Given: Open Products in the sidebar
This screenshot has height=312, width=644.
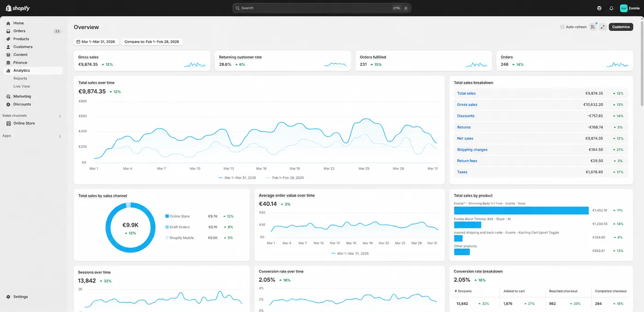Looking at the screenshot, I should [21, 39].
